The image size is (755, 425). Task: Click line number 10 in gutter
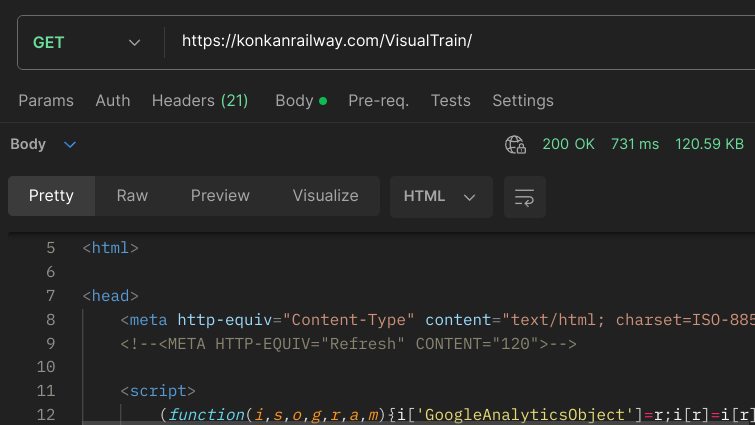(46, 367)
